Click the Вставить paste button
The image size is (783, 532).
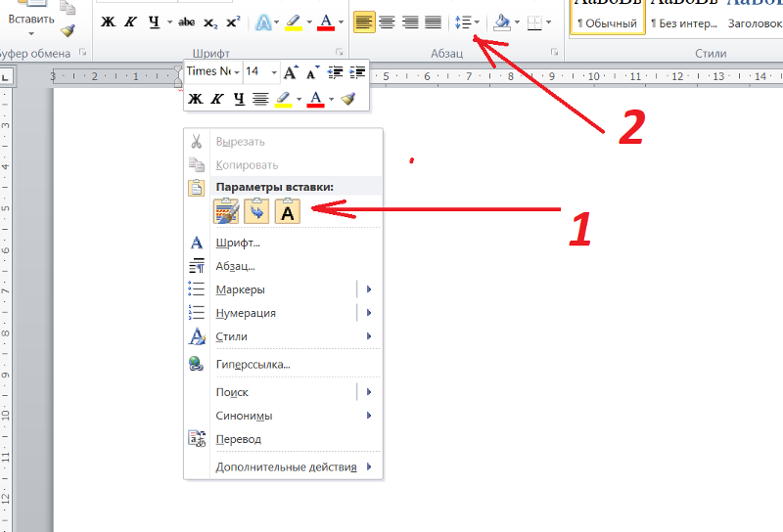click(x=31, y=13)
